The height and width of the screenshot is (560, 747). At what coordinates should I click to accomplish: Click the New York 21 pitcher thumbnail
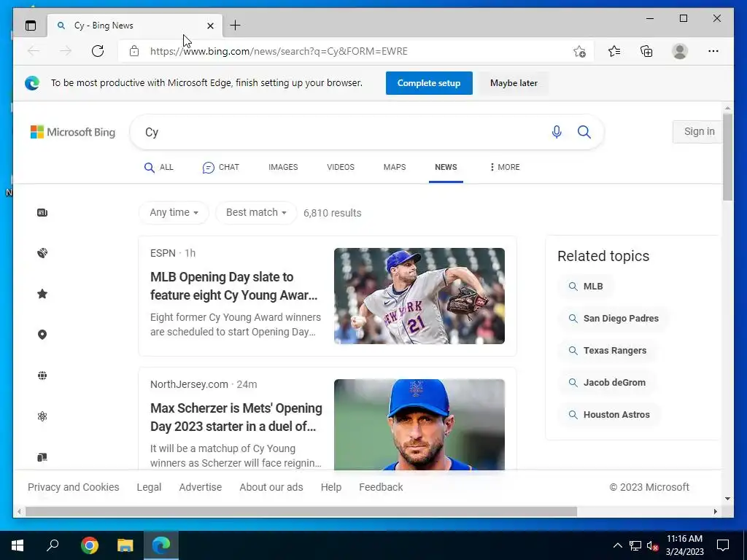[419, 296]
